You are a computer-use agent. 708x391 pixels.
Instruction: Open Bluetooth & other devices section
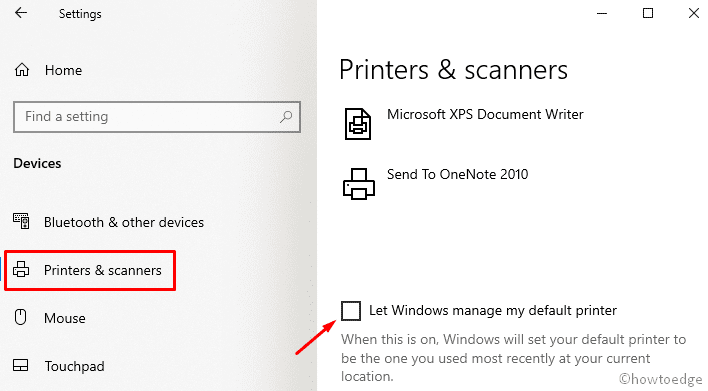pos(124,222)
